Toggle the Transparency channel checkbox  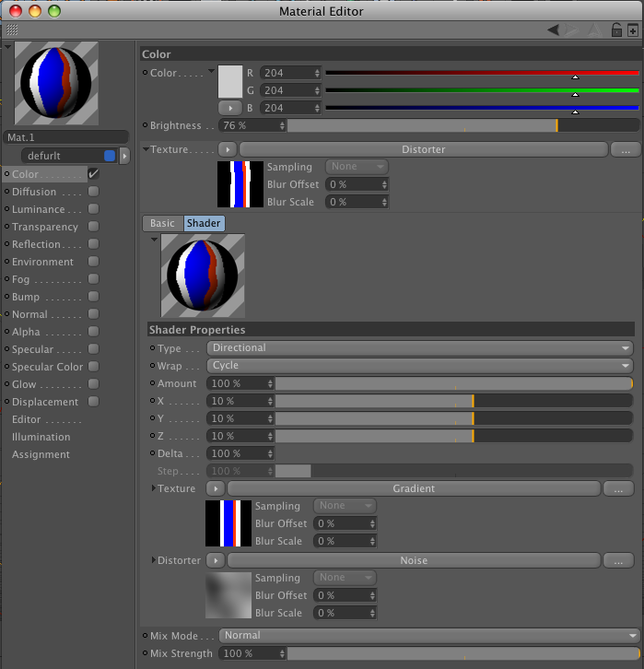[x=93, y=227]
